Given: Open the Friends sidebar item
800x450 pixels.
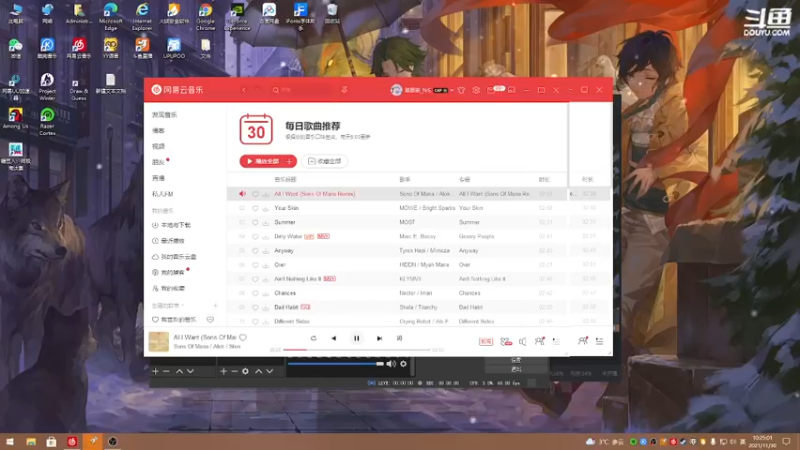Looking at the screenshot, I should click(x=158, y=162).
